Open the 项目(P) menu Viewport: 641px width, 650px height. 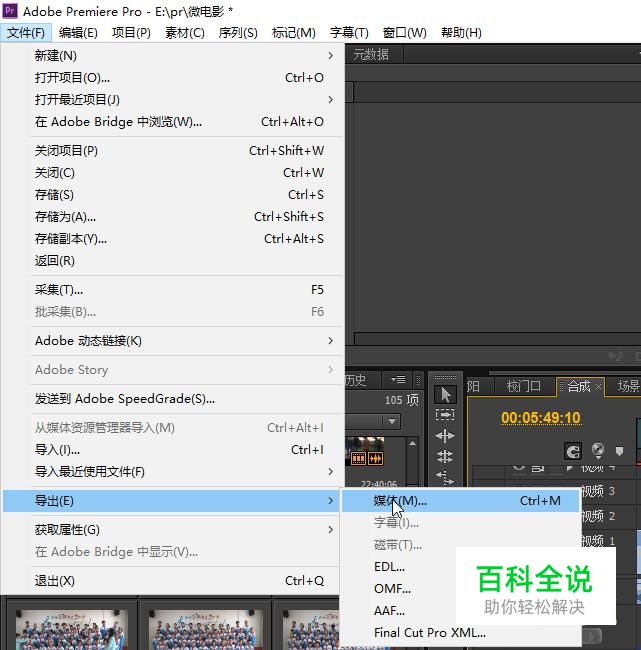131,32
